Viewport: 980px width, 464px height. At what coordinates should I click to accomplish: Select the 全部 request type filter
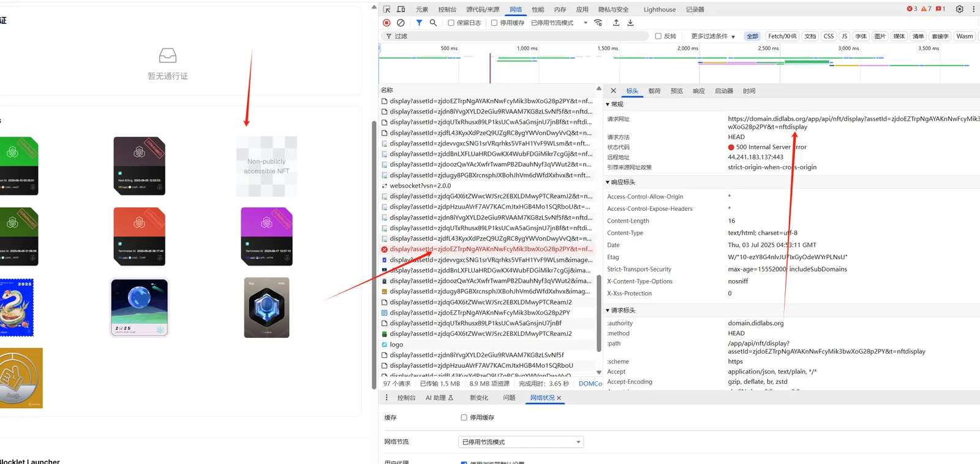tap(752, 36)
